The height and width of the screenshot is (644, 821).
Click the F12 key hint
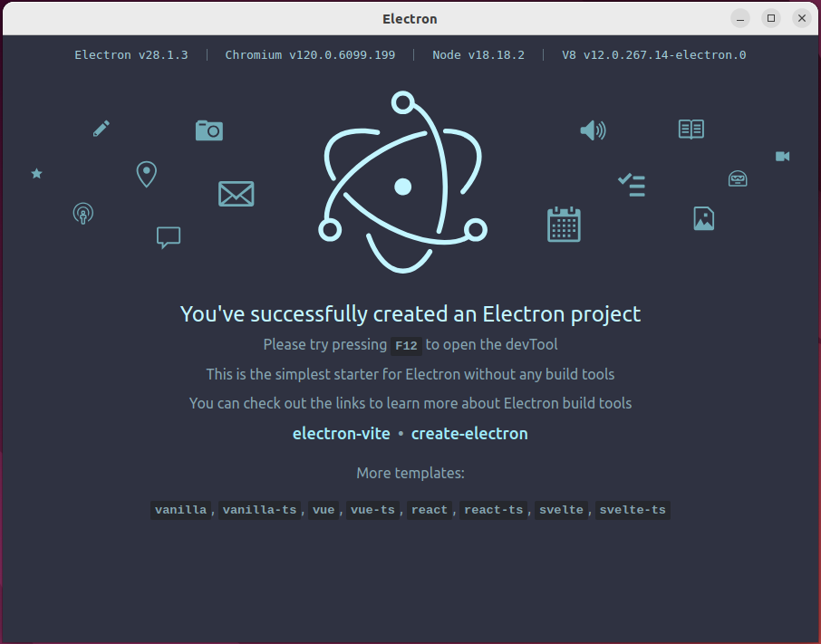pyautogui.click(x=405, y=345)
